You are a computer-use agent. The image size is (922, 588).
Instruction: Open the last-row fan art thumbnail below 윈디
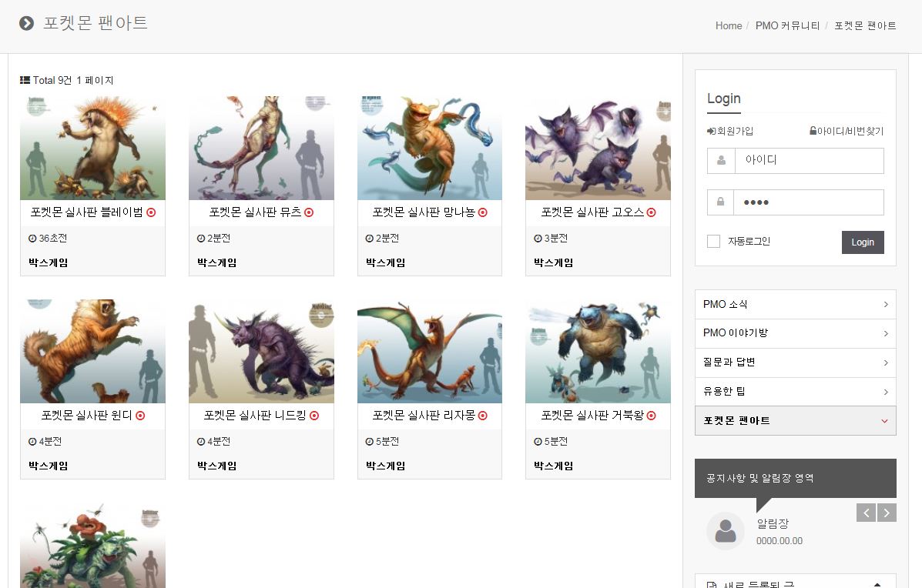click(x=93, y=545)
